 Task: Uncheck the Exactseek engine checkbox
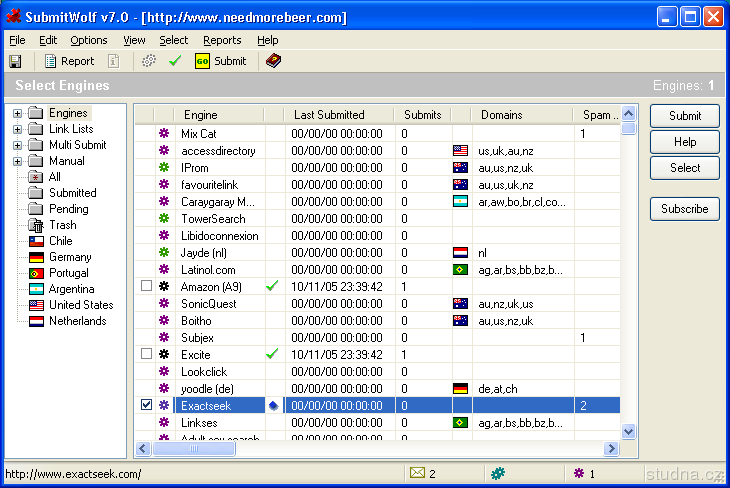[147, 405]
